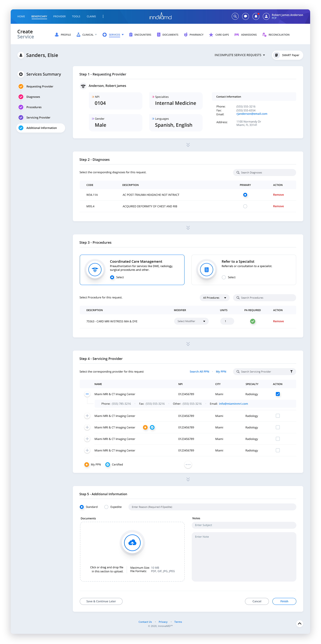Open the Pharmacy section icon

tap(186, 34)
